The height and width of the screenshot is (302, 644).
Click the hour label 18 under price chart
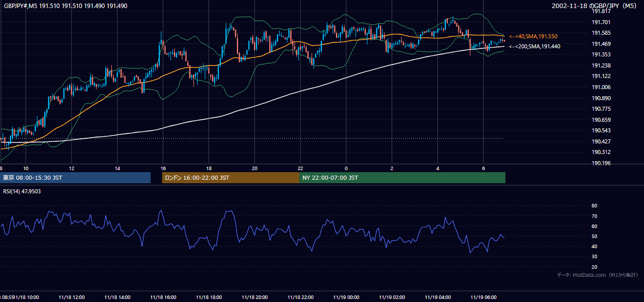(x=209, y=168)
